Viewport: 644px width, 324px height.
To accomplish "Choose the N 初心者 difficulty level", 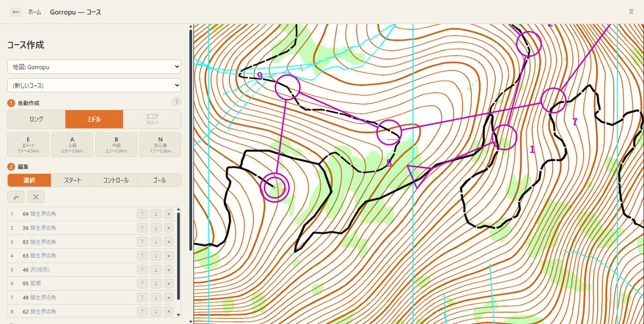I will 160,145.
